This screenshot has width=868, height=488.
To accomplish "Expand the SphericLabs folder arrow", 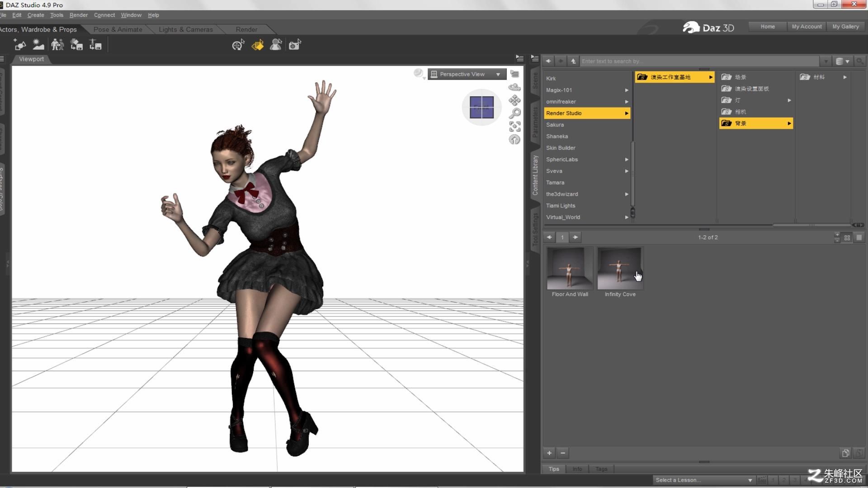I will [x=627, y=160].
